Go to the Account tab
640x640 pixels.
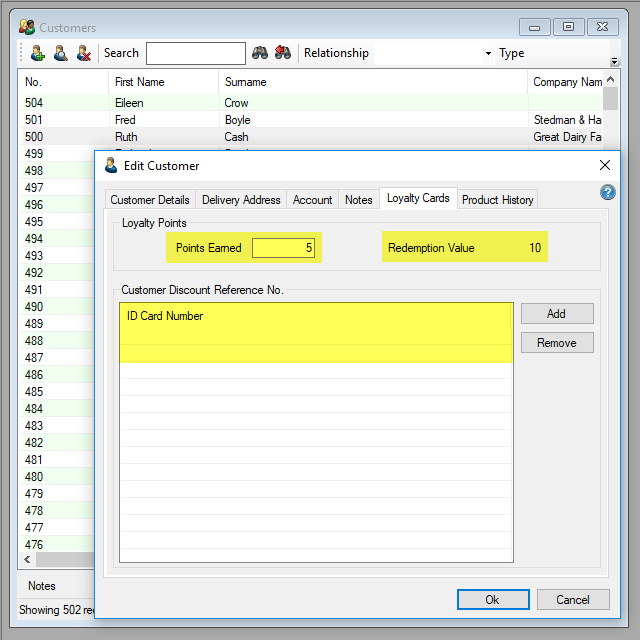point(312,200)
